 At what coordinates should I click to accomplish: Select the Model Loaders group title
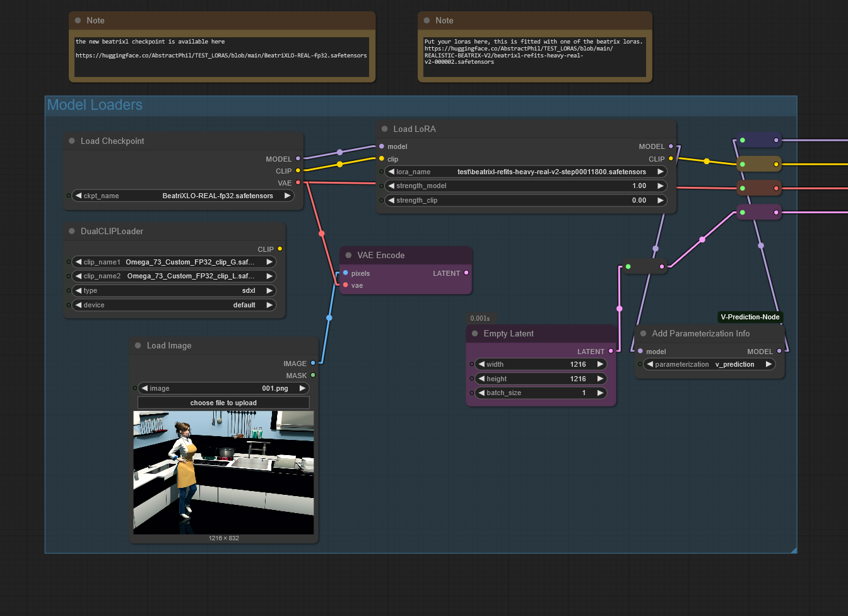tap(95, 105)
